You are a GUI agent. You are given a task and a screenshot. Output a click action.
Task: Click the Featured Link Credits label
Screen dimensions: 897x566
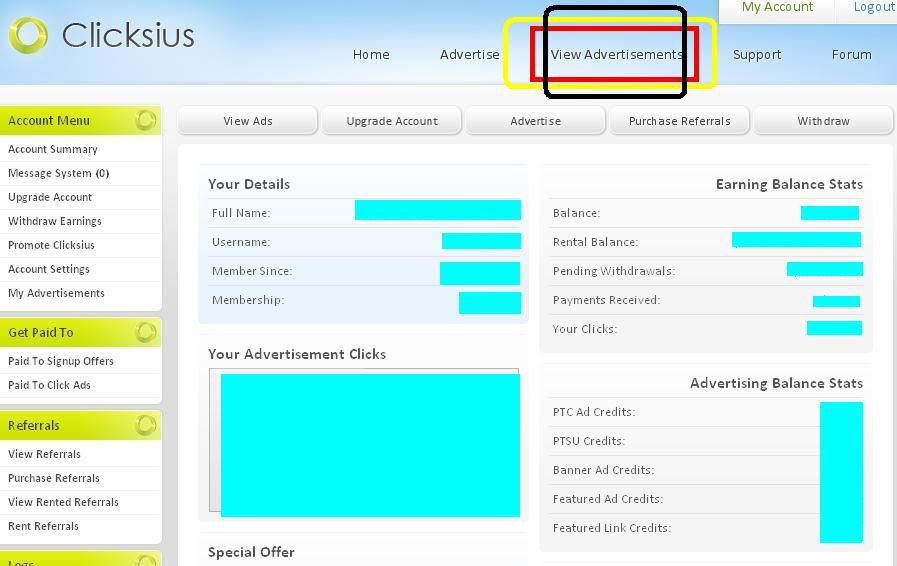[x=612, y=528]
